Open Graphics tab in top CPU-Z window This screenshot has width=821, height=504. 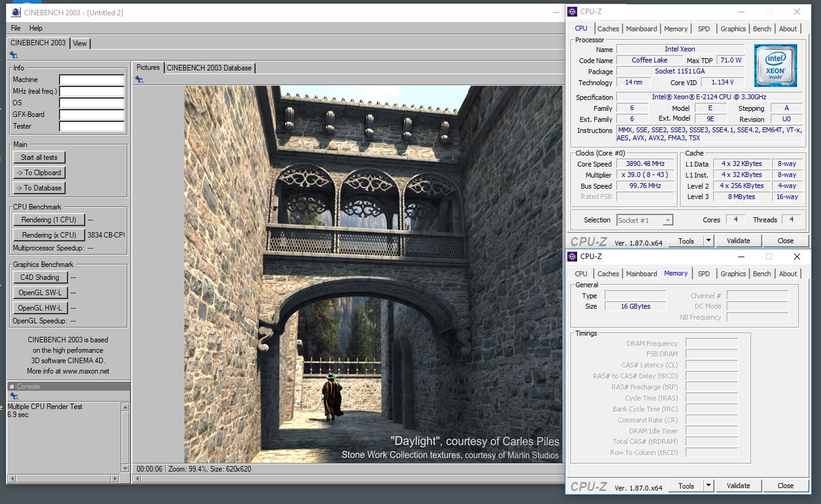(733, 29)
